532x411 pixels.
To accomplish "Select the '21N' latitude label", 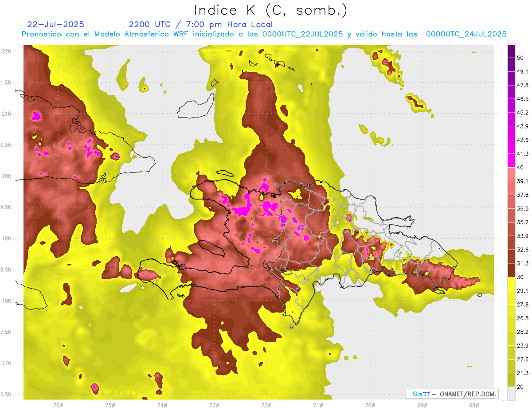I will 7,114.
